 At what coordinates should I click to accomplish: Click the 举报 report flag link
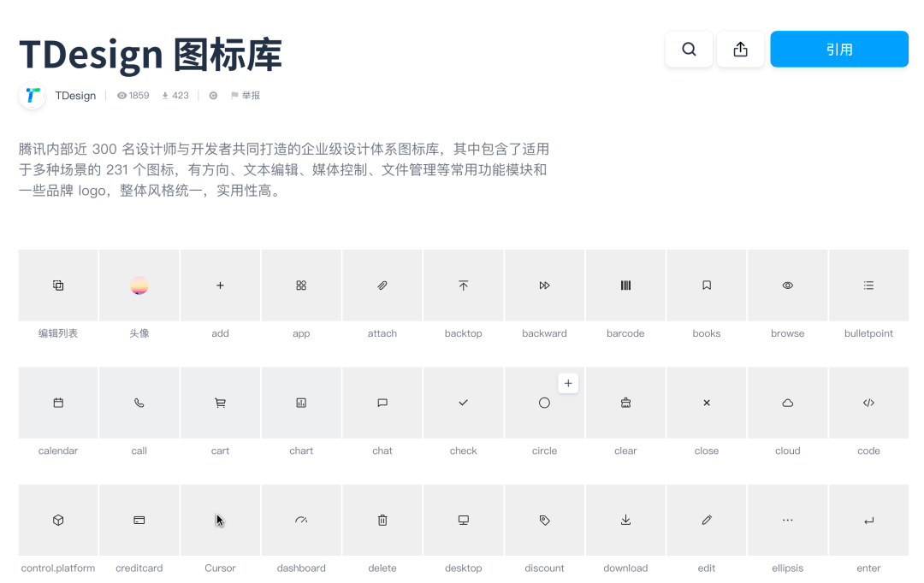coord(246,96)
